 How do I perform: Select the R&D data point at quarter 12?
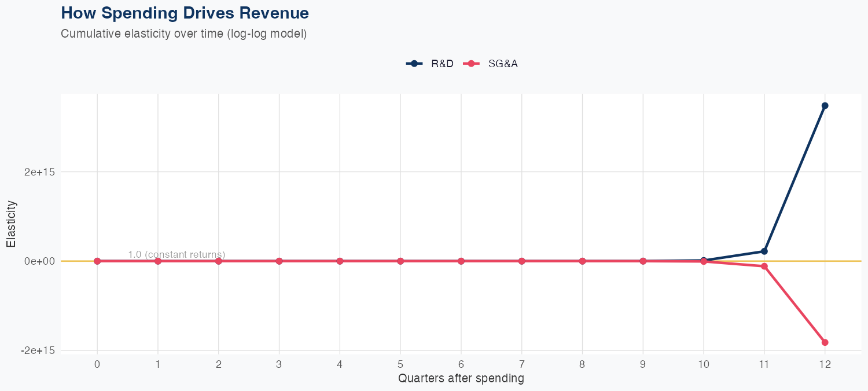click(x=825, y=105)
